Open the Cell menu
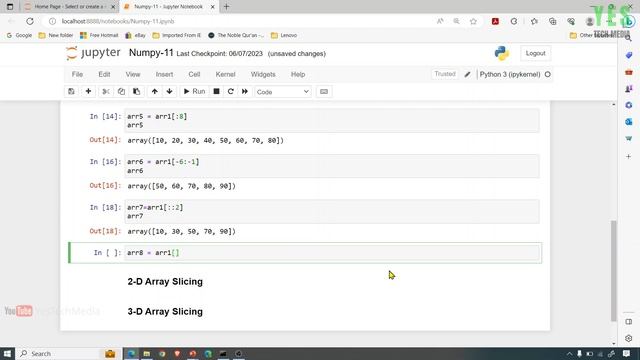Screen dimensions: 640x360 pyautogui.click(x=194, y=74)
